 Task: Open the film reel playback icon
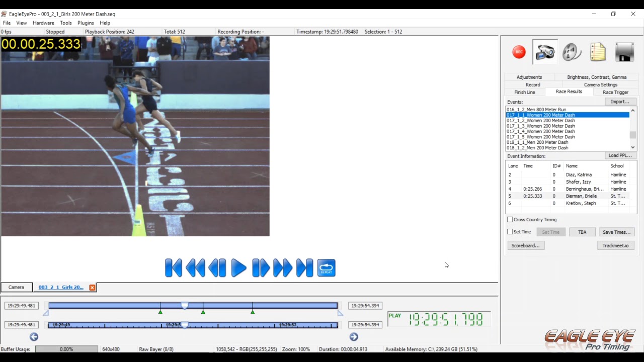572,52
